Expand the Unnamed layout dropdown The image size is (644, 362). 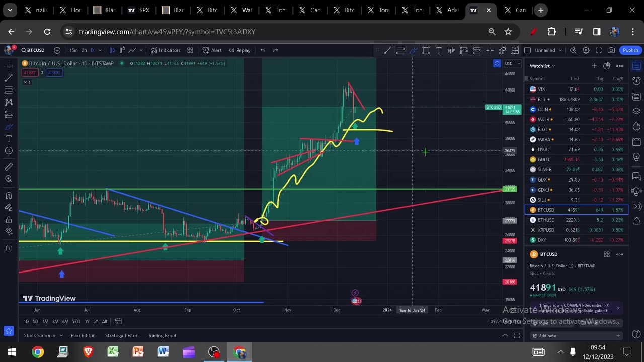[x=560, y=50]
